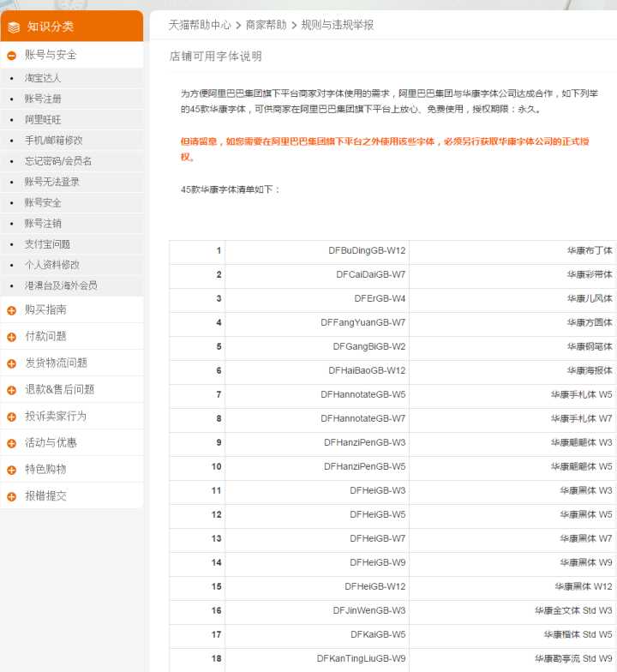Screen dimensions: 617x672
Task: Click the 店铺可用字体说明 article title
Action: [216, 57]
